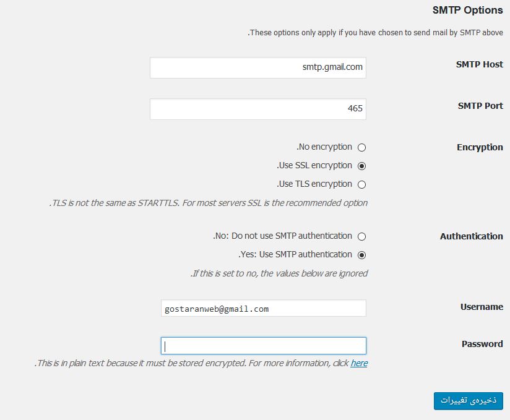Click the Username field with the Gmail address
The image size is (510, 420).
tap(263, 308)
